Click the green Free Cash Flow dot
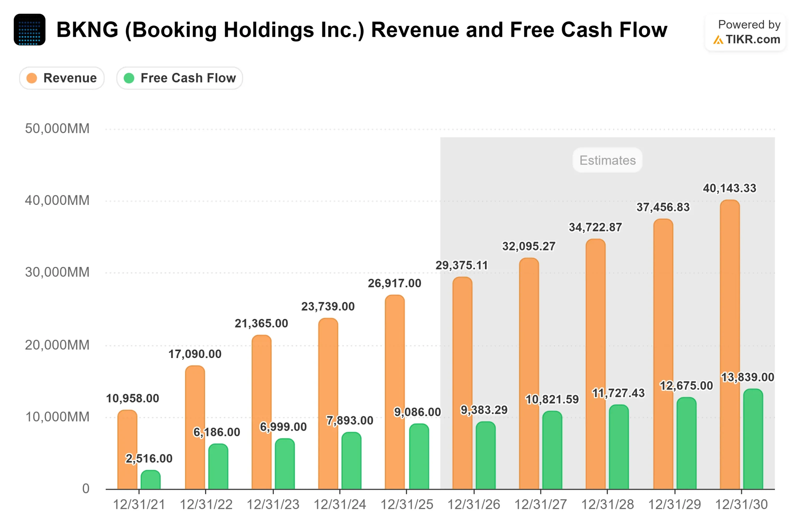This screenshot has height=532, width=799. pyautogui.click(x=129, y=78)
